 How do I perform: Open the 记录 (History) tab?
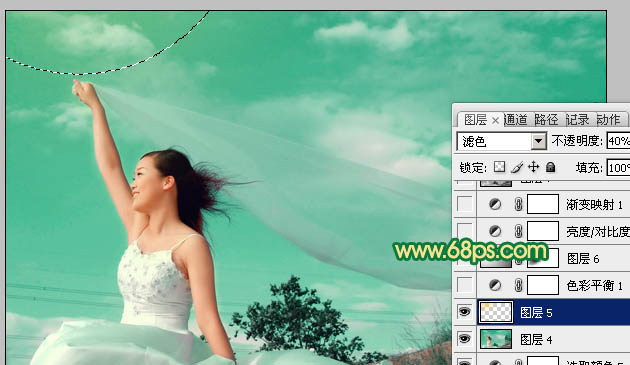coord(577,120)
